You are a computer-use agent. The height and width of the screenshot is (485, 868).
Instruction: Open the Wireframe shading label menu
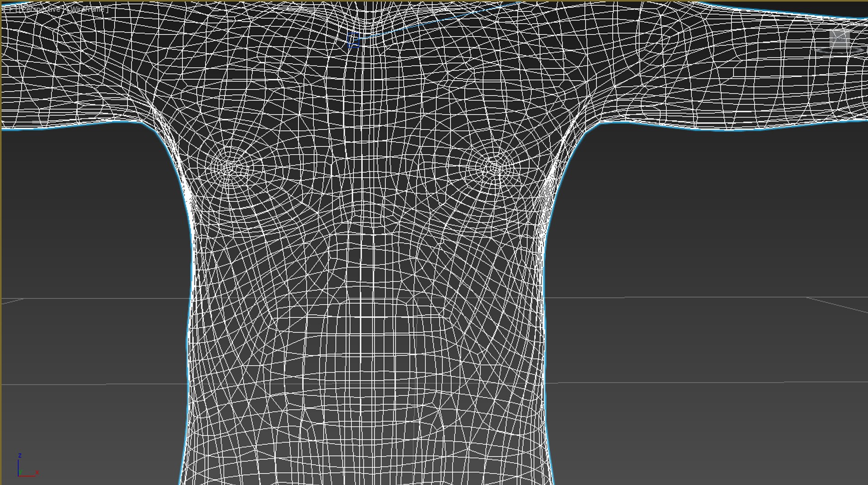[88, 9]
